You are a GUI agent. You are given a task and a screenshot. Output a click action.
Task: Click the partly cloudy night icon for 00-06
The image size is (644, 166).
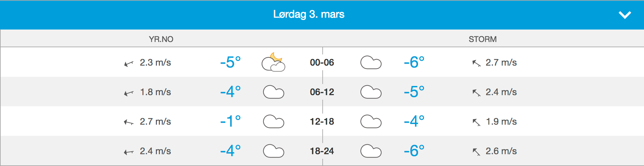pos(273,62)
